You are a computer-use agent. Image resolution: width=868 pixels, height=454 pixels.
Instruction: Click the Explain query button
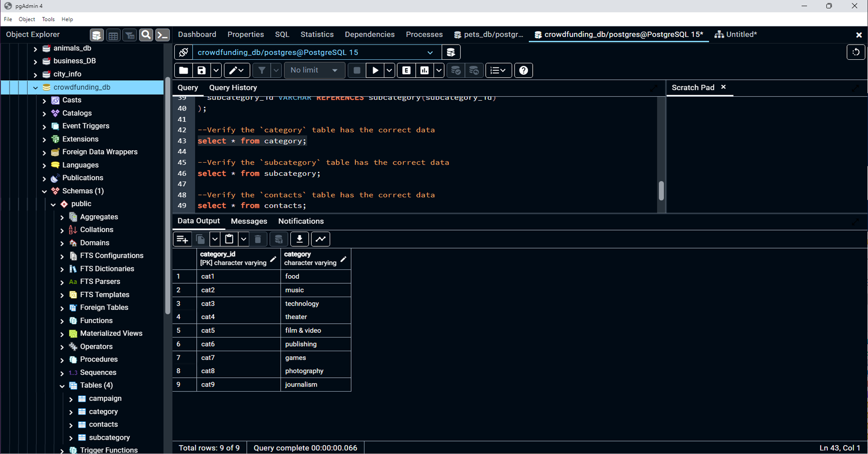(406, 71)
